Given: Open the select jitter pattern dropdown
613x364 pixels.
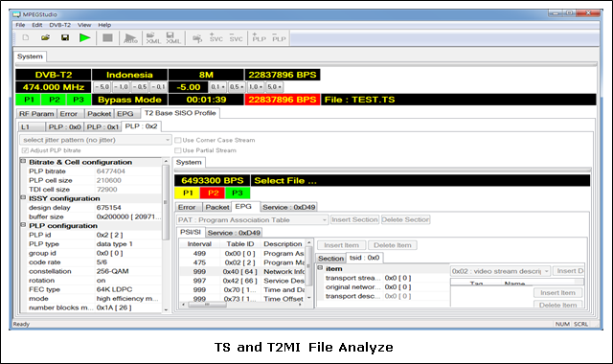Looking at the screenshot, I should tap(96, 140).
